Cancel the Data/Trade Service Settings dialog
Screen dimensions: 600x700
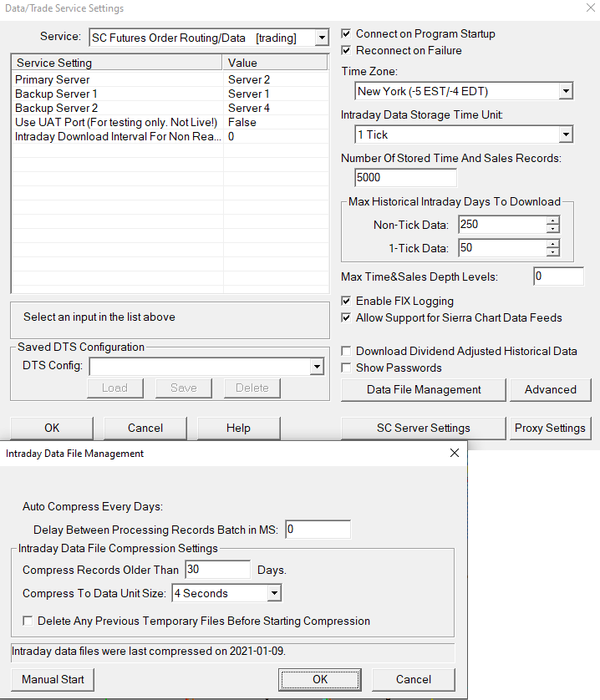(x=145, y=429)
